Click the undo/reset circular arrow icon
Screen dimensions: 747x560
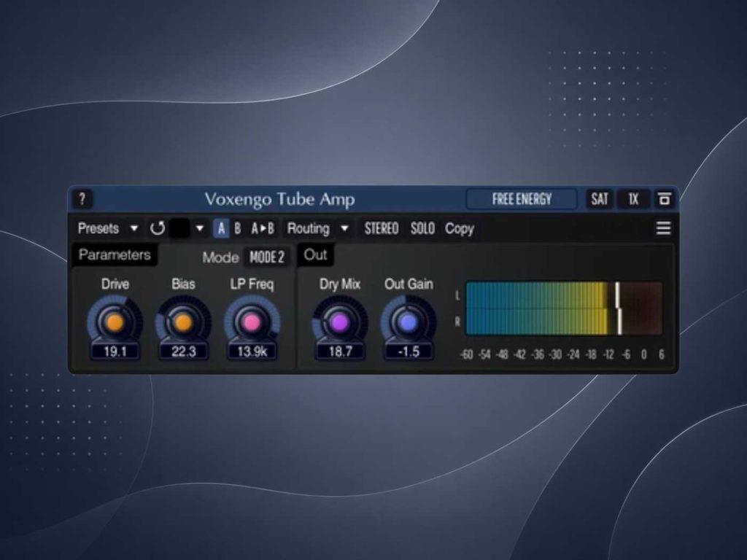[158, 228]
